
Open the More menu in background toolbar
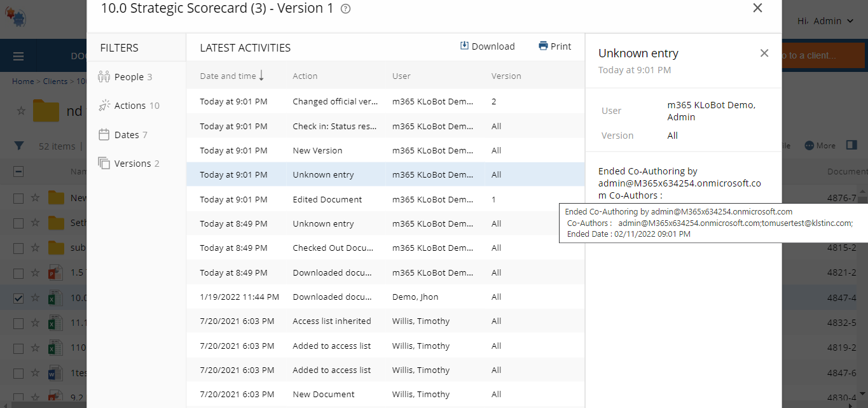point(820,146)
